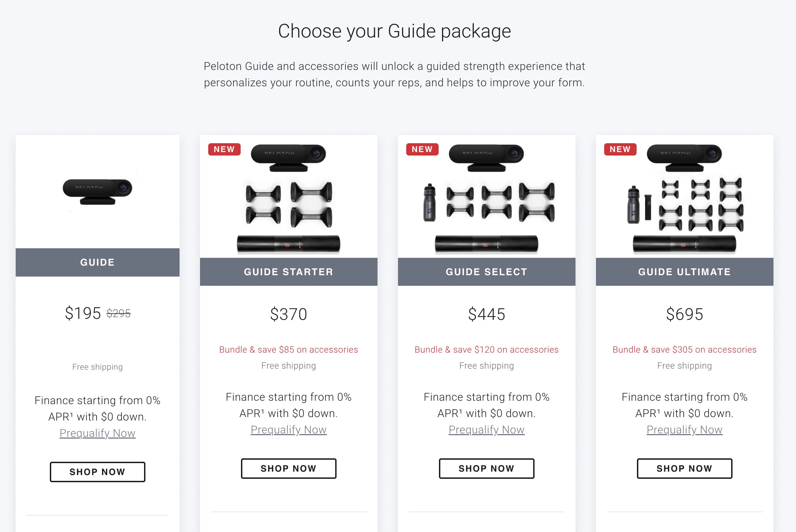The height and width of the screenshot is (532, 796).
Task: Open Prequalify Now under Guide Select
Action: coord(486,429)
